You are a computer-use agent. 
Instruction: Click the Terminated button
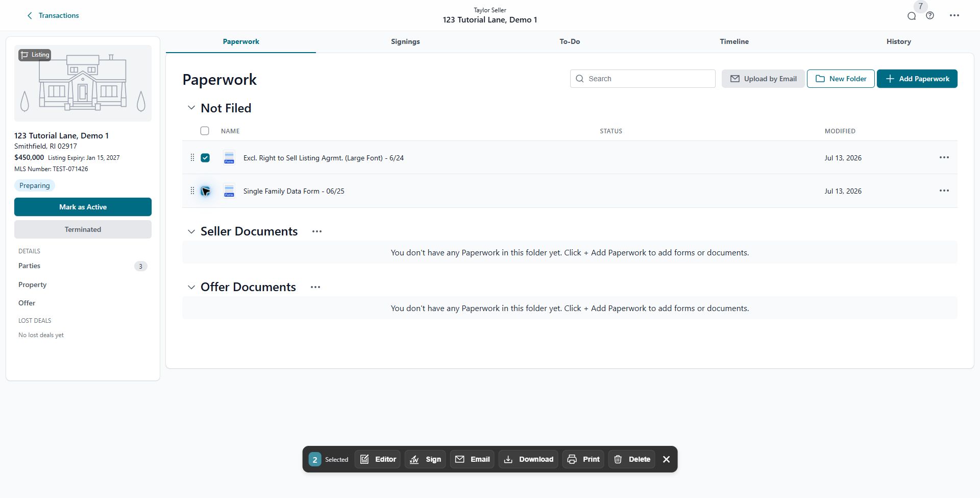pos(83,229)
